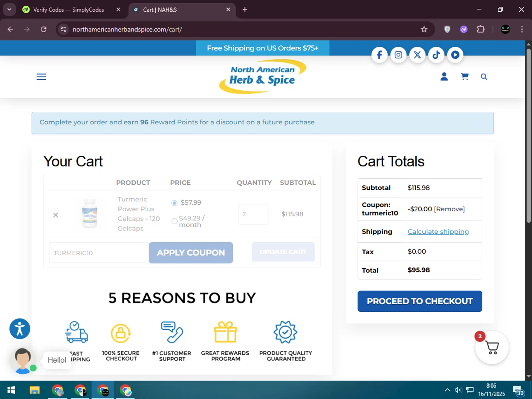Expand the tab search dropdown arrow

click(x=10, y=10)
